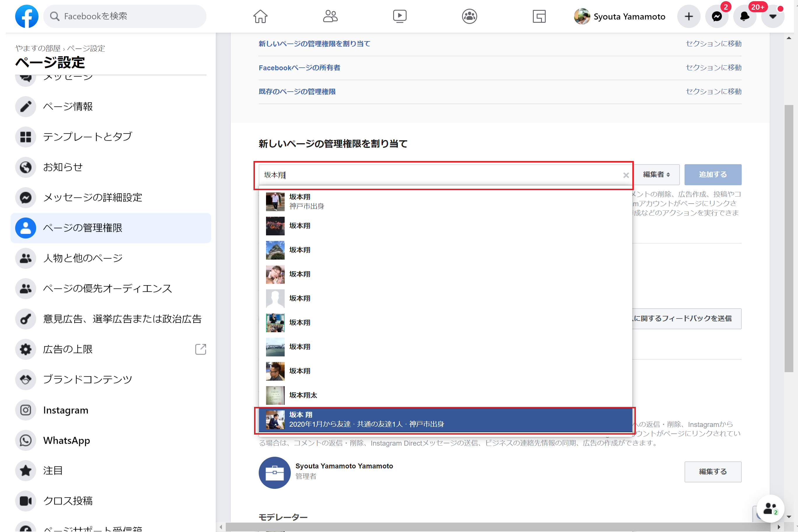Viewport: 798px width, 532px height.
Task: Select 坂本 翔 2020年1月から友達 suggestion
Action: coord(445,420)
